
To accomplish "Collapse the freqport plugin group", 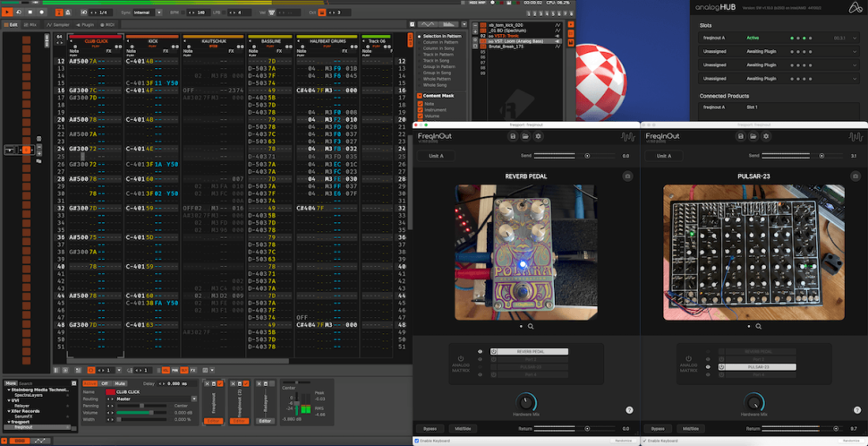I will pos(9,422).
